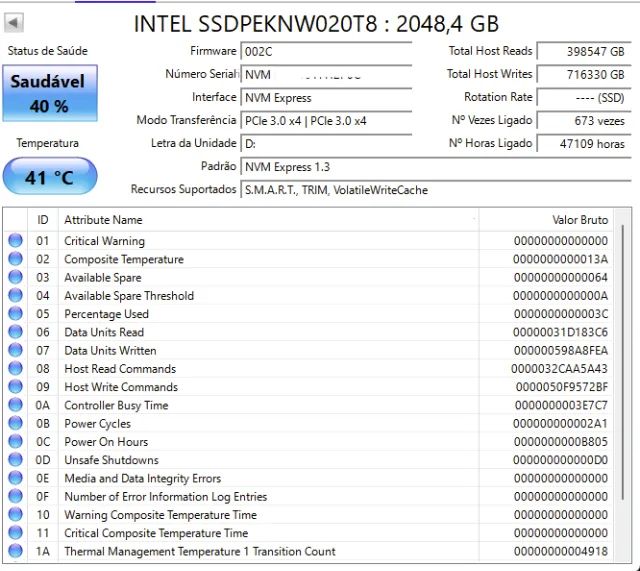Click the Status de Saúde label
This screenshot has height=571, width=640.
pos(47,51)
